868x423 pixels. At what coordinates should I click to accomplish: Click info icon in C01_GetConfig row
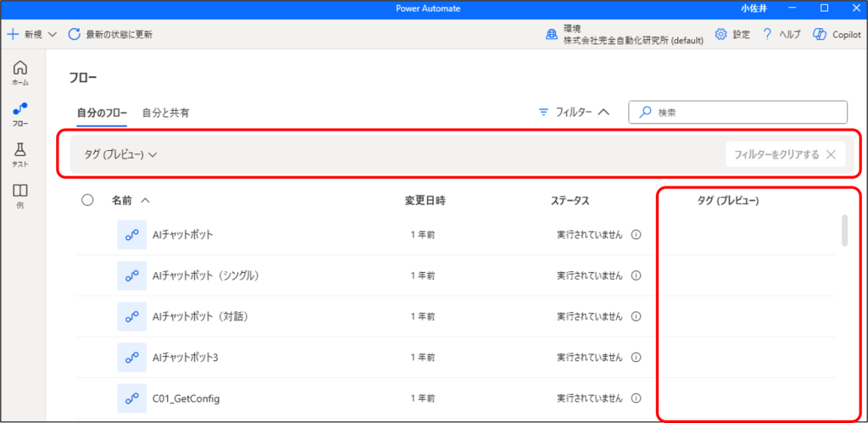click(636, 398)
